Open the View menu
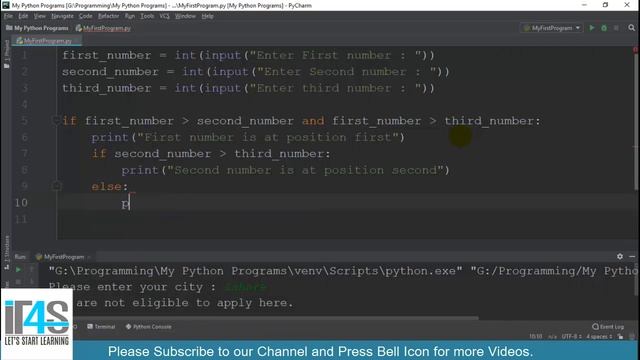Screen dimensions: 640x360 40,16
